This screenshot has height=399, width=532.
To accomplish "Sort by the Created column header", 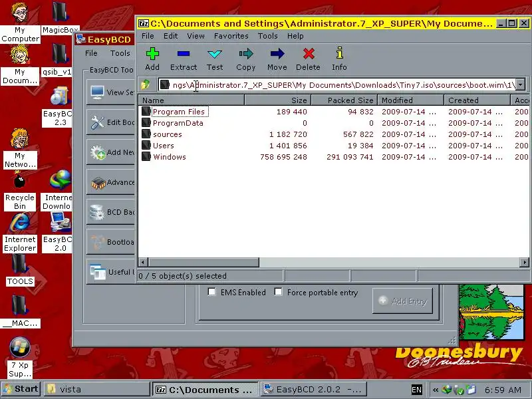I will (x=477, y=100).
